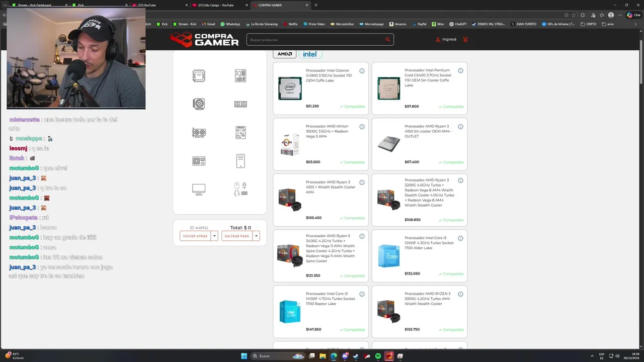Click the Windows Start button
The width and height of the screenshot is (644, 362).
coord(244,356)
